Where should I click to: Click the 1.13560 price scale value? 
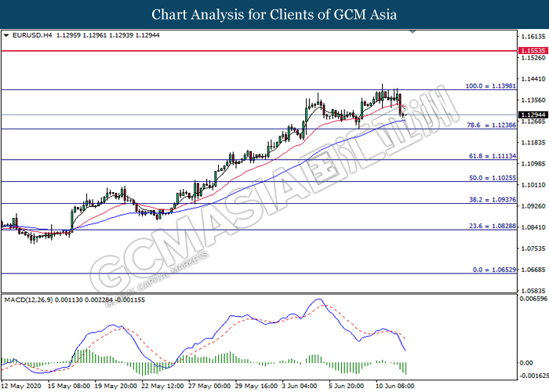[533, 100]
